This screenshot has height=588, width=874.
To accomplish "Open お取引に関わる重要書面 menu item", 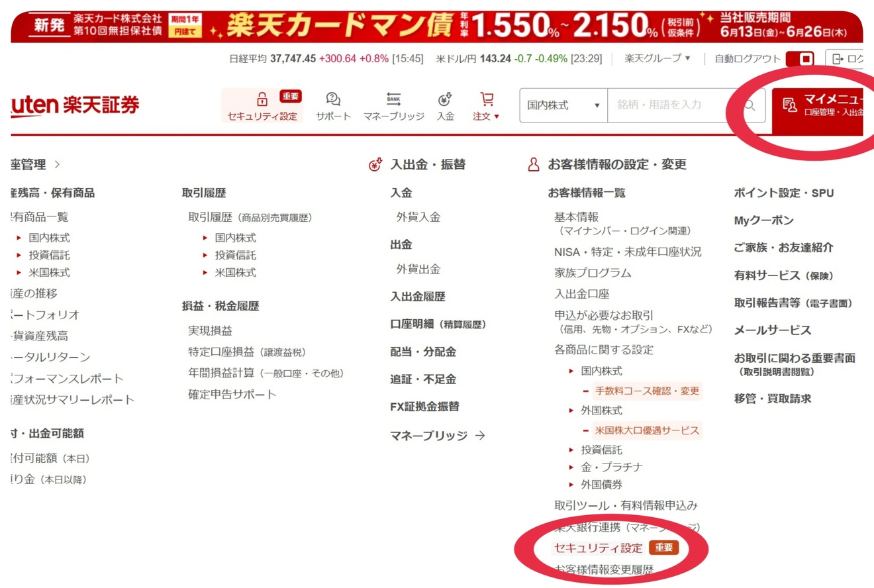I will click(795, 358).
